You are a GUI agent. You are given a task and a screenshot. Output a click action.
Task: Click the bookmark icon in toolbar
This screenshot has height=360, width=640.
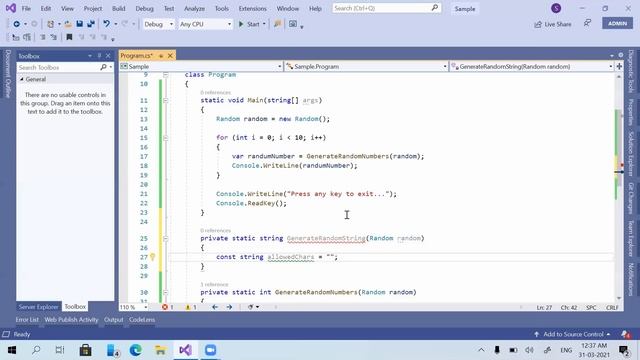(69, 37)
